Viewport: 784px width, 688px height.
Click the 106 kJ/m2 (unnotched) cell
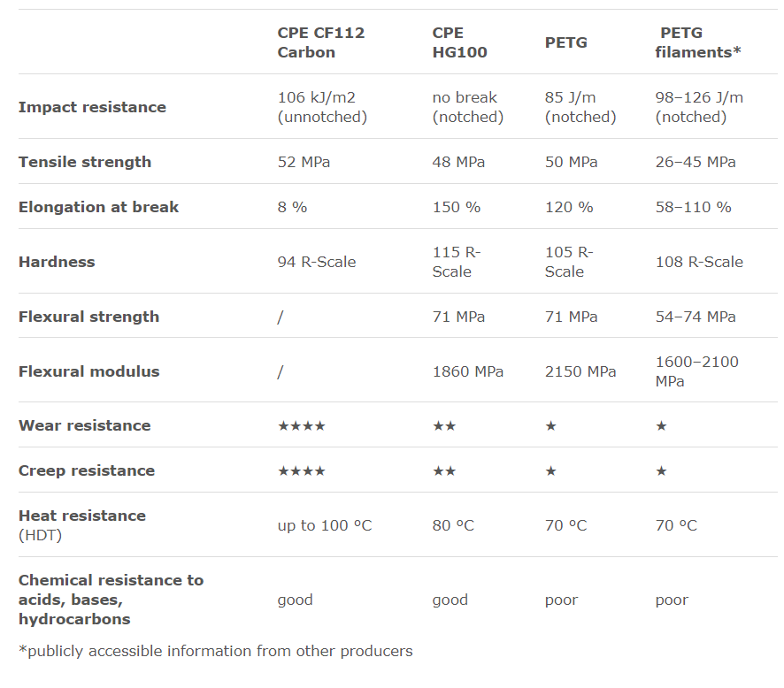322,107
